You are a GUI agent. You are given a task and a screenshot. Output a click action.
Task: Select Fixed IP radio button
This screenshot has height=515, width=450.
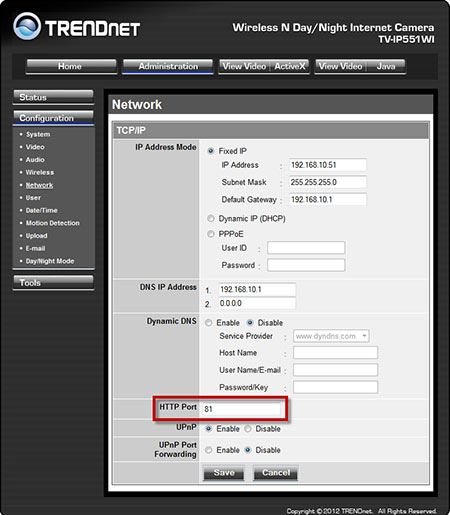point(211,151)
